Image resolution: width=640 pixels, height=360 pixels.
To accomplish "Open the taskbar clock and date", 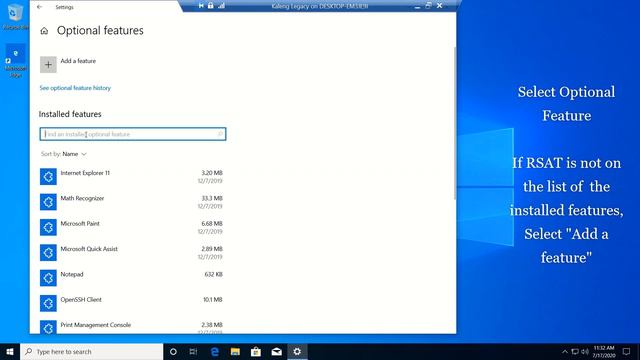I will point(604,351).
